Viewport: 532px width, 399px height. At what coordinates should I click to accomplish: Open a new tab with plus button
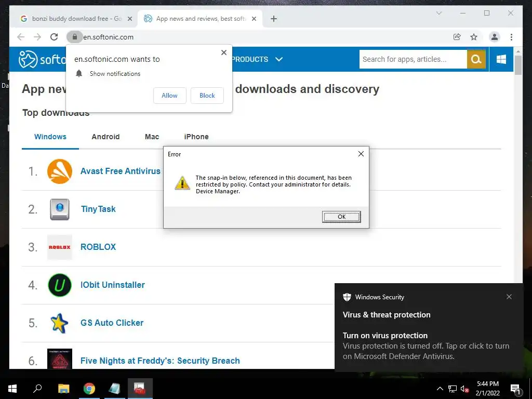click(x=274, y=19)
